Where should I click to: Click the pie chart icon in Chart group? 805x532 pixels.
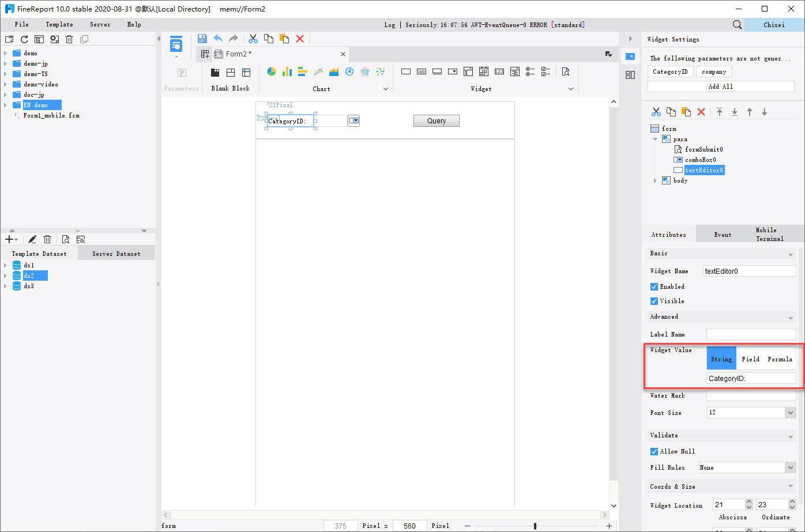(x=272, y=71)
